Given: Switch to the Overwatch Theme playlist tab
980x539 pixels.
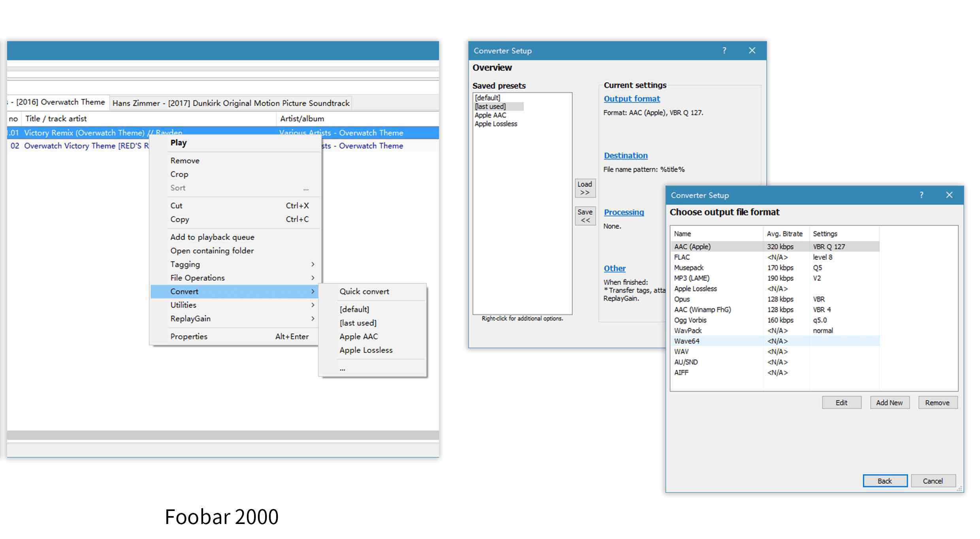Looking at the screenshot, I should tap(58, 102).
